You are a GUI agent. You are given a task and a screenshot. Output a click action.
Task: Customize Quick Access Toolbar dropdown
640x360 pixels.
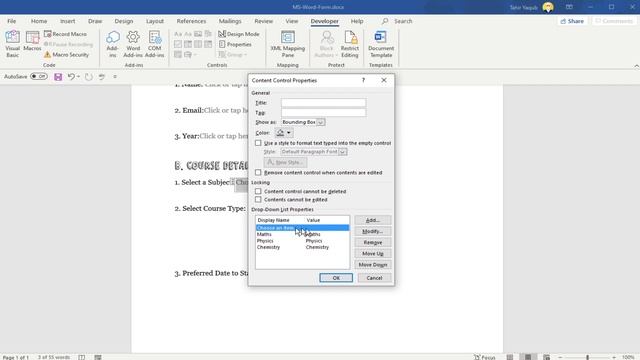coord(115,77)
